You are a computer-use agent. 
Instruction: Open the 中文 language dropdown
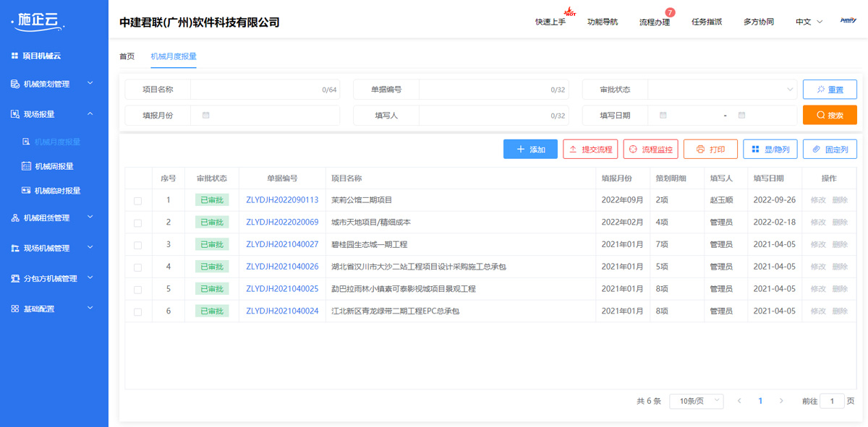[x=809, y=22]
